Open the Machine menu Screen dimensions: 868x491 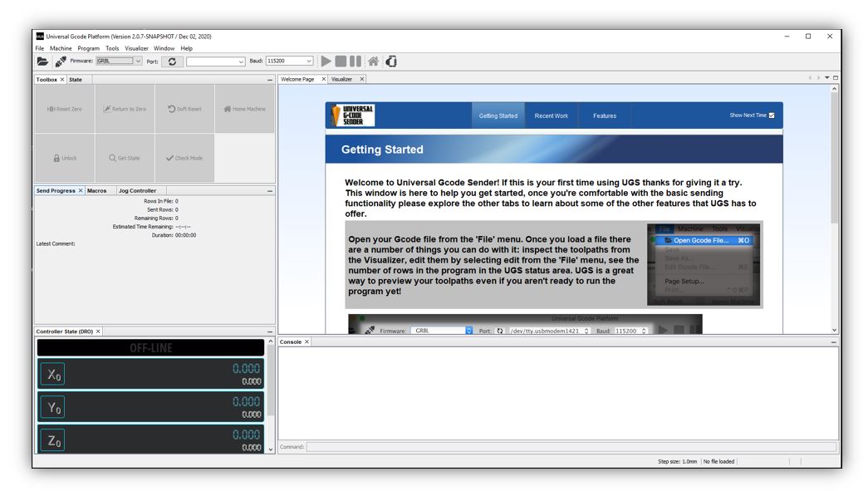[x=61, y=49]
